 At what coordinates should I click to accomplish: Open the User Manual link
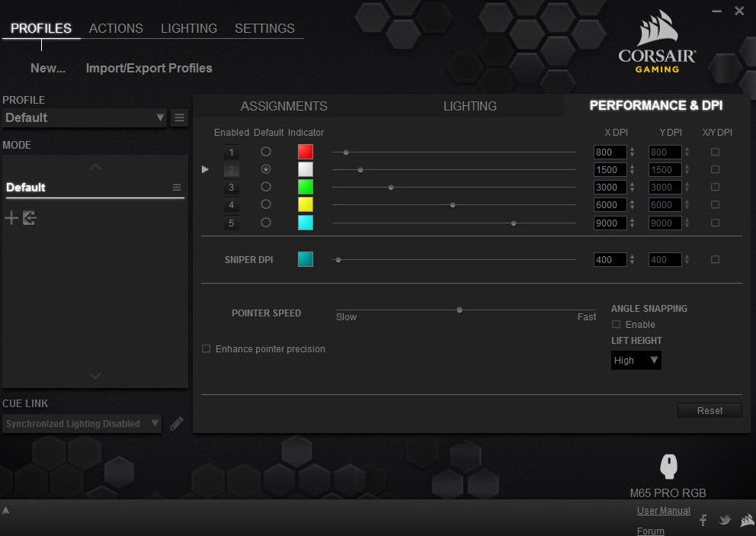click(663, 511)
